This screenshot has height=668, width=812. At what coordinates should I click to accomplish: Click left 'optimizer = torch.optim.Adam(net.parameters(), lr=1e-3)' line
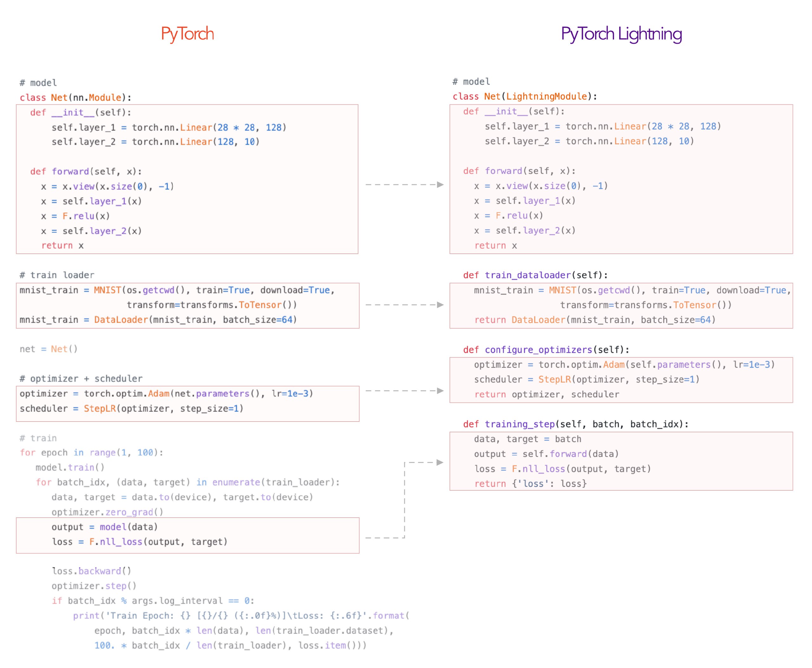pos(166,394)
